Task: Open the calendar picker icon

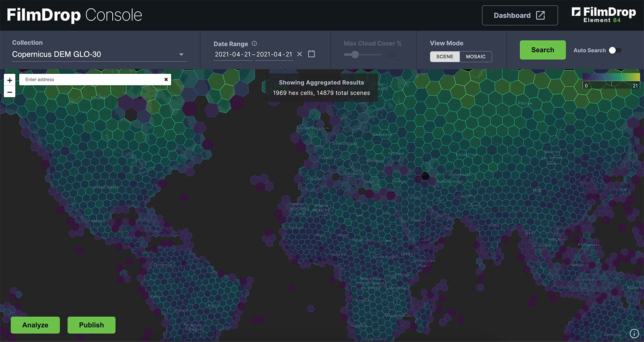Action: [312, 54]
